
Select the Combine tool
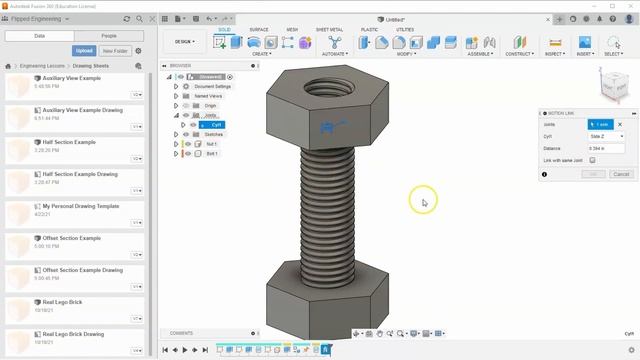[433, 42]
